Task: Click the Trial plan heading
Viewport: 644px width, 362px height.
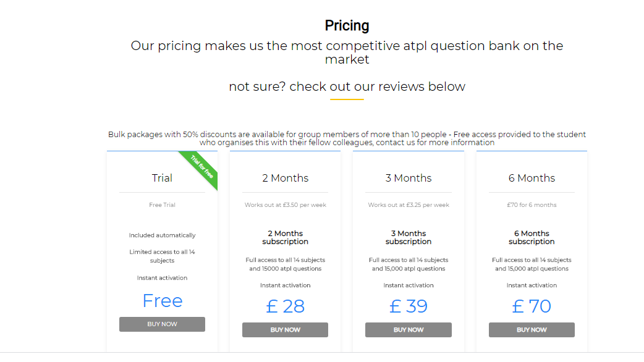Action: [162, 178]
